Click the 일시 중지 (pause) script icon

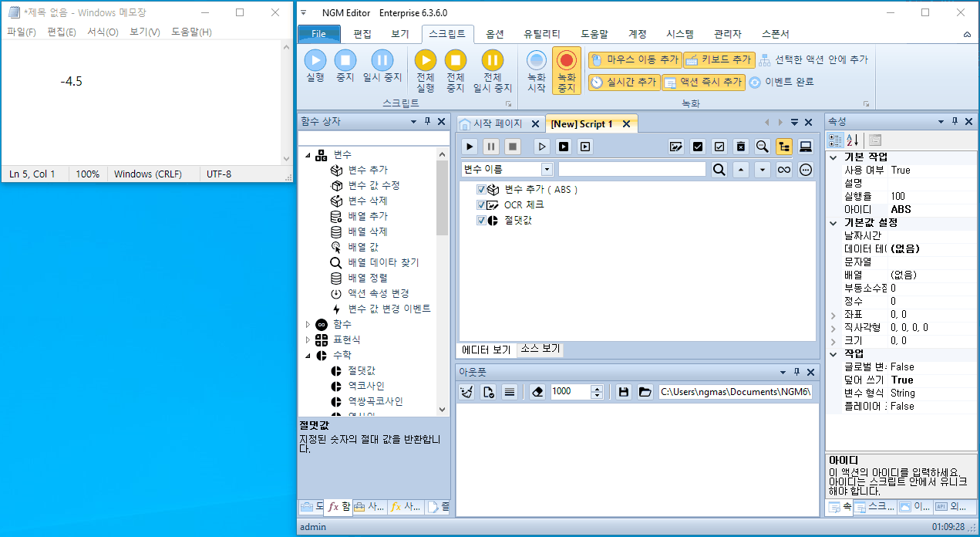click(382, 60)
